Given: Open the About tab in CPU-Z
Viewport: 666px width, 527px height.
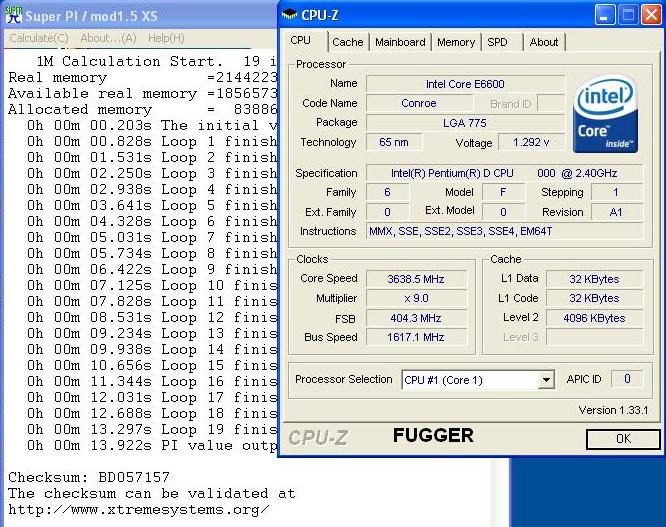Looking at the screenshot, I should pyautogui.click(x=544, y=42).
